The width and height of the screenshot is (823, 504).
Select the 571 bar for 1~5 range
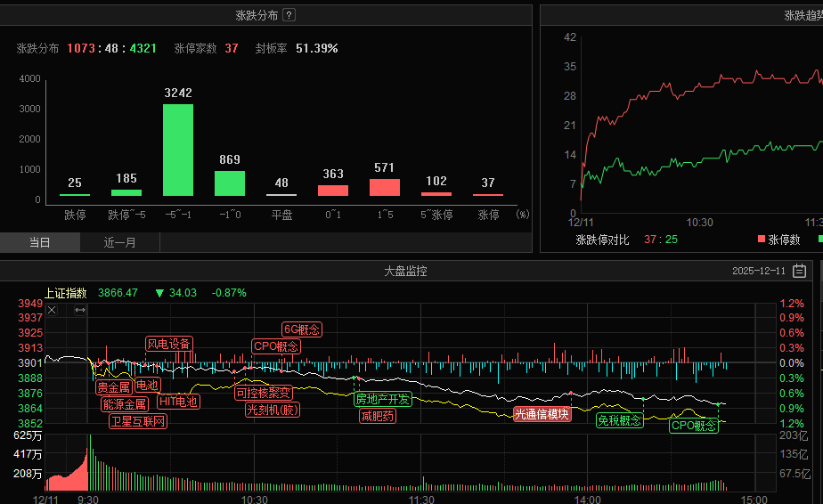[385, 187]
